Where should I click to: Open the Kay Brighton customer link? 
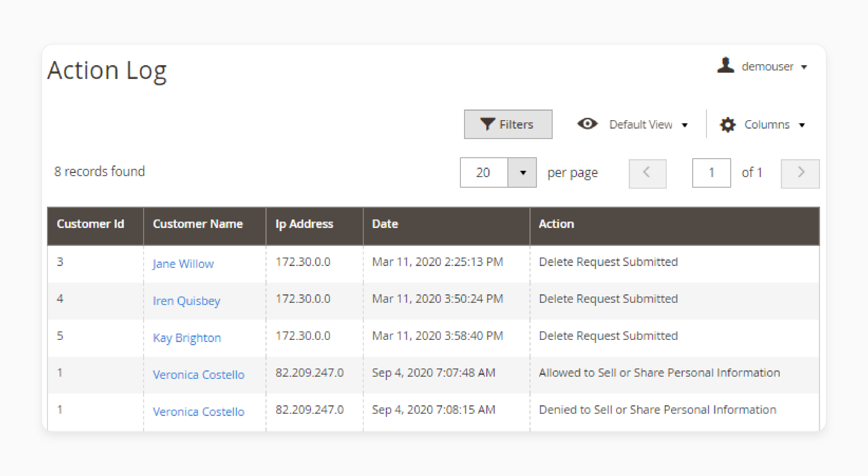187,338
